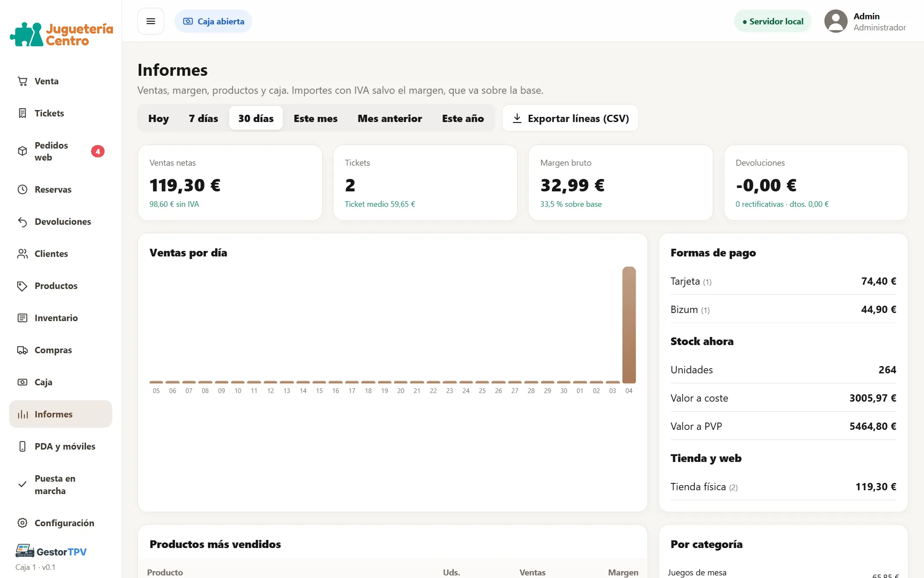Click the Ticket medio 59,65 € text
924x578 pixels.
380,204
